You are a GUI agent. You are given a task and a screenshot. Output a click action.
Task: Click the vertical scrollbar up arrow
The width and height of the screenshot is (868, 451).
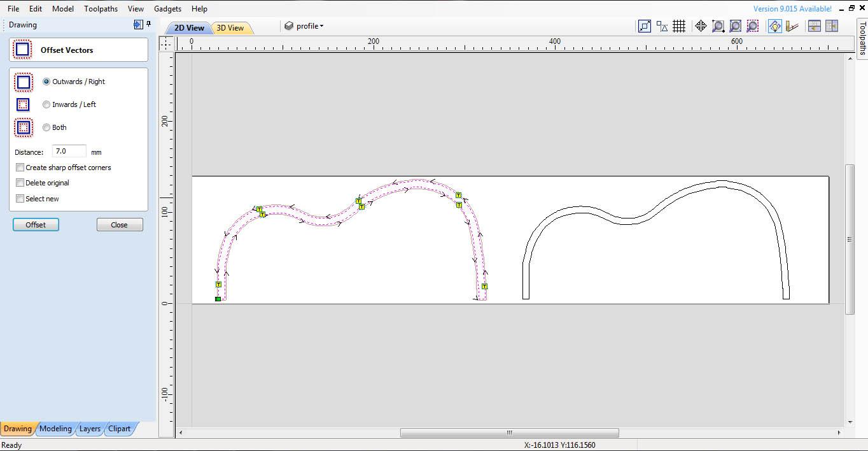[850, 58]
